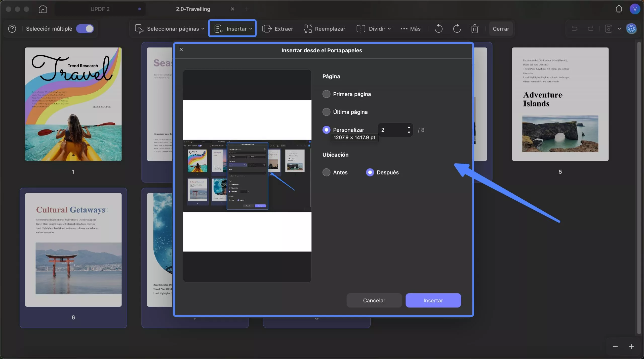Image resolution: width=644 pixels, height=359 pixels.
Task: Open the notifications bell
Action: (x=619, y=9)
